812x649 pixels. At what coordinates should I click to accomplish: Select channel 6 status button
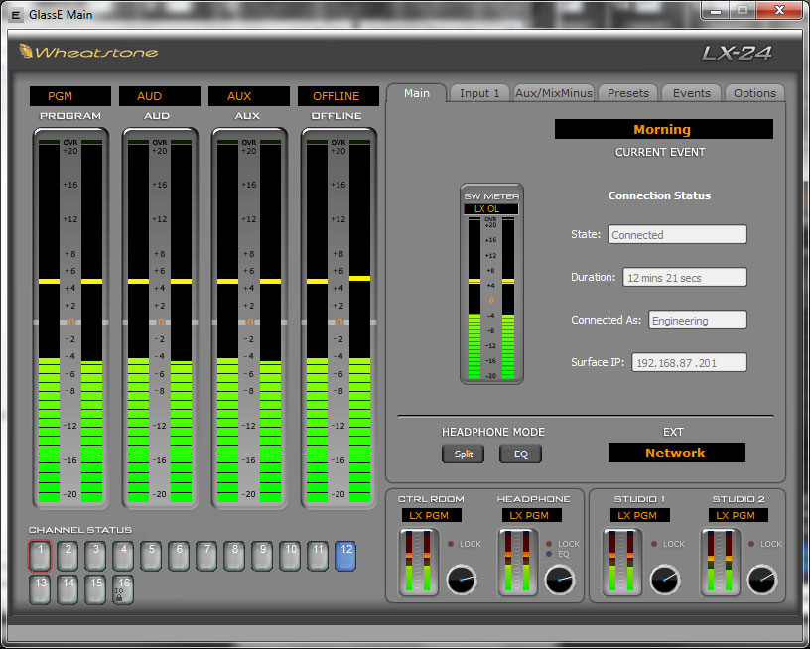[180, 556]
